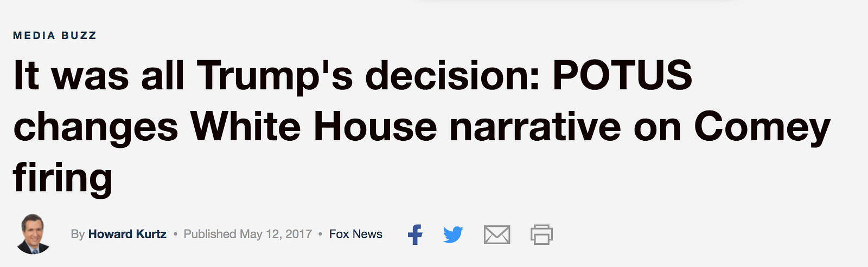Click the word POTUS in the headline
Viewport: 868px width, 267px height.
[x=622, y=75]
